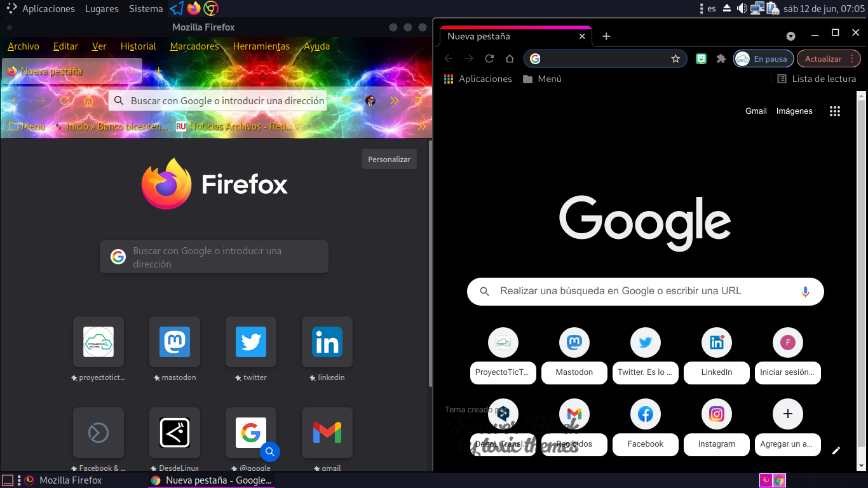
Task: Click the pencil icon to customize Chrome
Action: [x=836, y=451]
